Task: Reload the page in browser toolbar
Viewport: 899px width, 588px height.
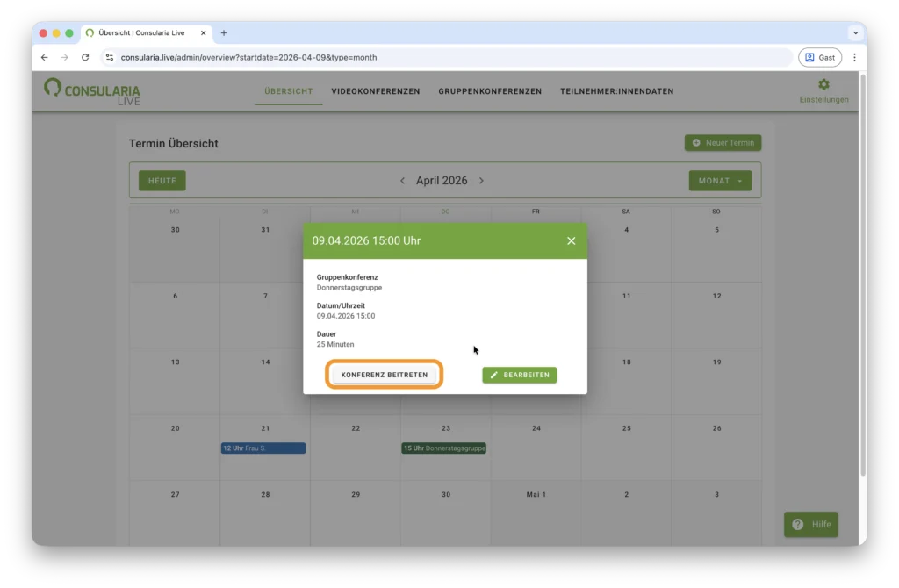Action: 85,57
